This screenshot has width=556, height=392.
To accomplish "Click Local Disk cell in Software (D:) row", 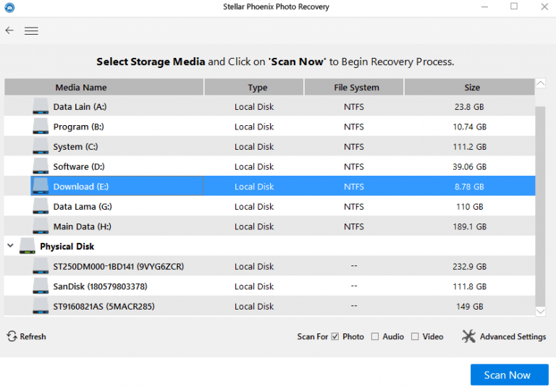I will pos(254,166).
